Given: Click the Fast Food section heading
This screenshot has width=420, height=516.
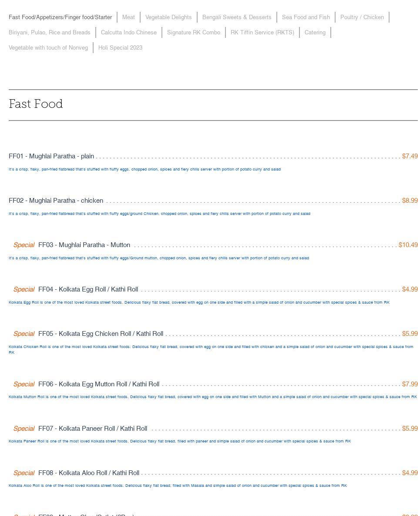Looking at the screenshot, I should click(x=36, y=104).
